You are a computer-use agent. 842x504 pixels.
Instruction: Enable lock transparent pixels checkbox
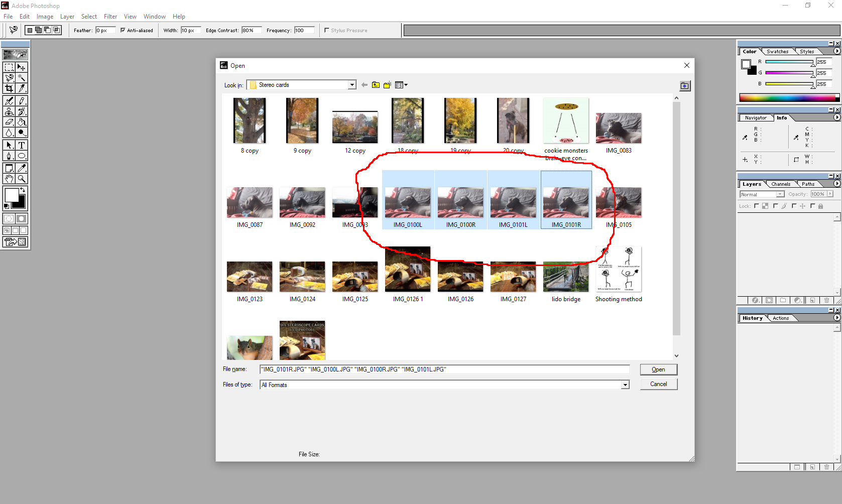[x=757, y=206]
